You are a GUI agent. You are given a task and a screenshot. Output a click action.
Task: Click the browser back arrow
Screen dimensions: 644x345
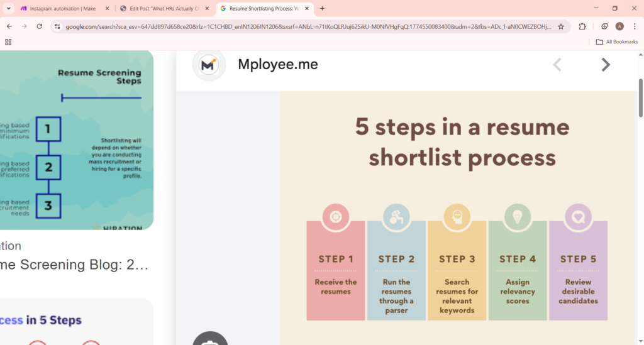pyautogui.click(x=9, y=26)
